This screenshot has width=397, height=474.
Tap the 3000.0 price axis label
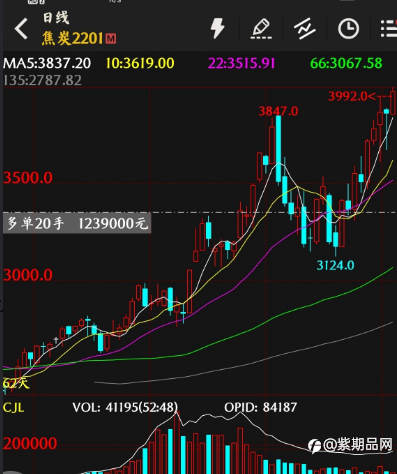pyautogui.click(x=28, y=275)
